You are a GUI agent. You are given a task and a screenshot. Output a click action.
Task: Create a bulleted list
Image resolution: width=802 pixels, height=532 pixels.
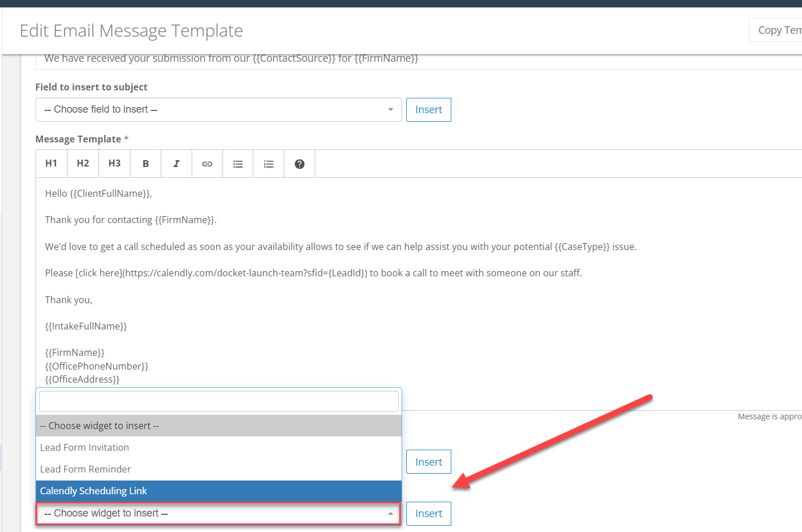click(238, 164)
